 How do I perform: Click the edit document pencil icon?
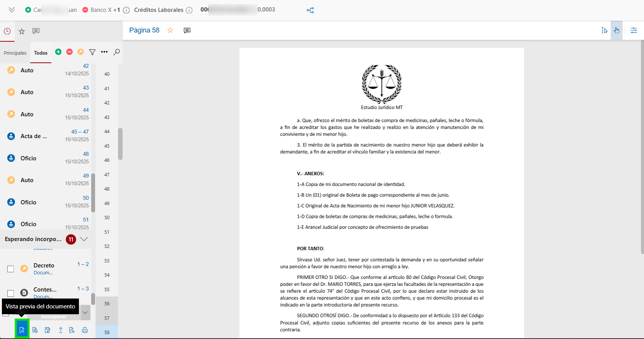48,330
